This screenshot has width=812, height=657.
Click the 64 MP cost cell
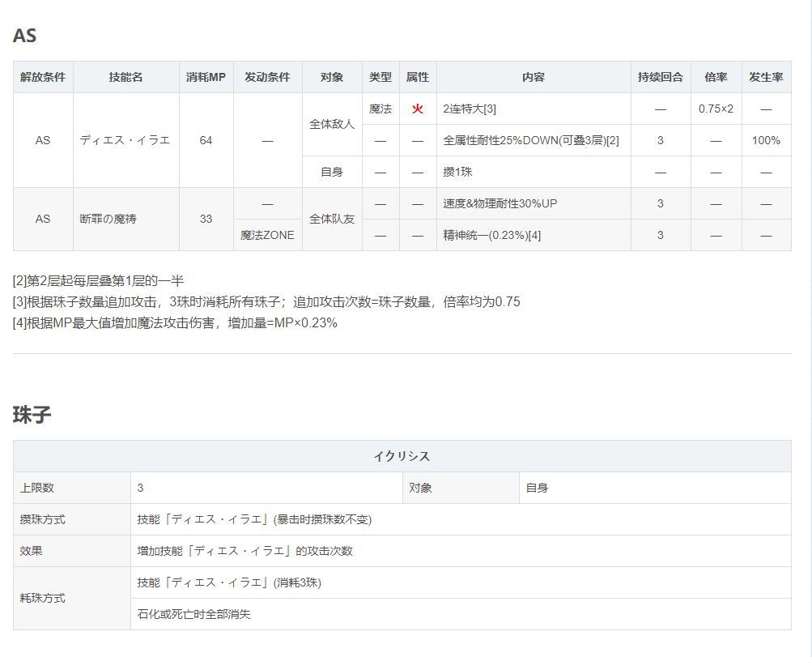[206, 140]
